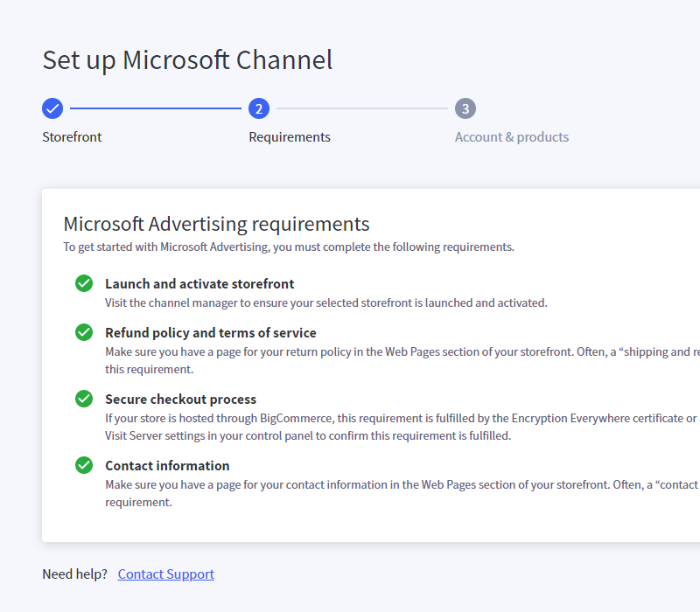Viewport: 700px width, 612px height.
Task: Click the Need help? text
Action: click(75, 574)
